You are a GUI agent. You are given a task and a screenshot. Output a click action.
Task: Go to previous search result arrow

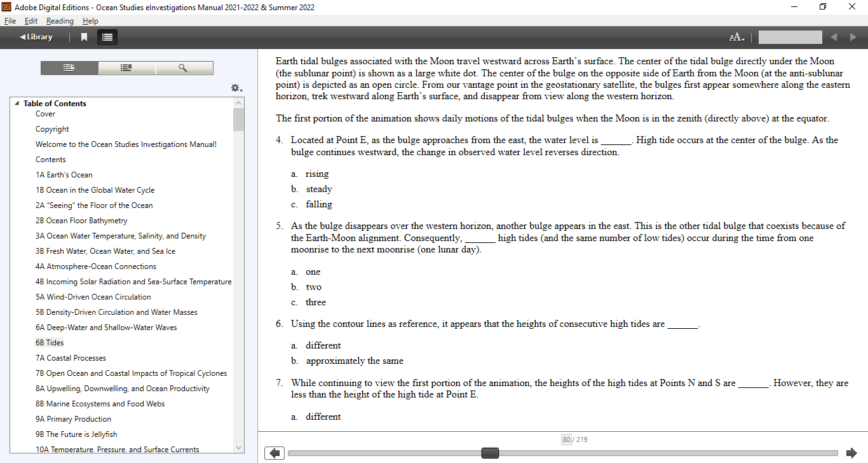834,38
